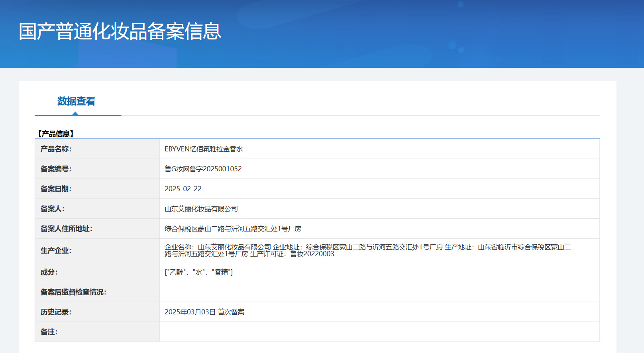The image size is (644, 353).
Task: Click the 备案人住所地址 row label
Action: pyautogui.click(x=66, y=229)
